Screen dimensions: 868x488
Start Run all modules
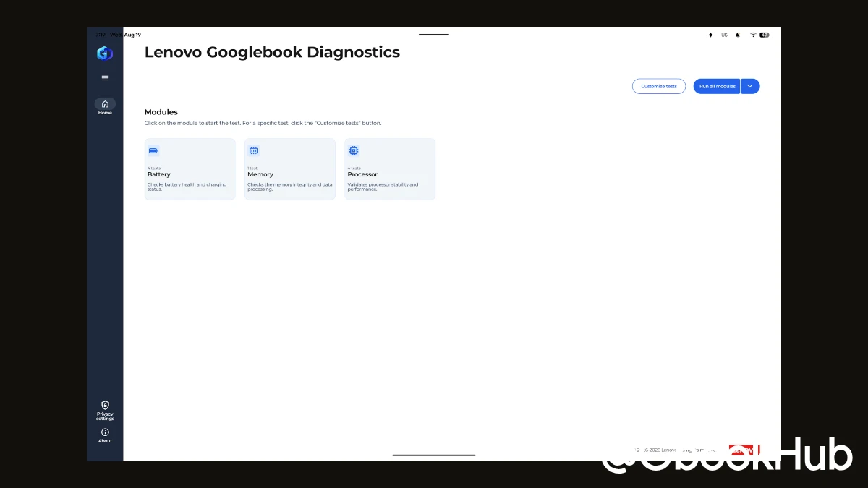tap(717, 86)
